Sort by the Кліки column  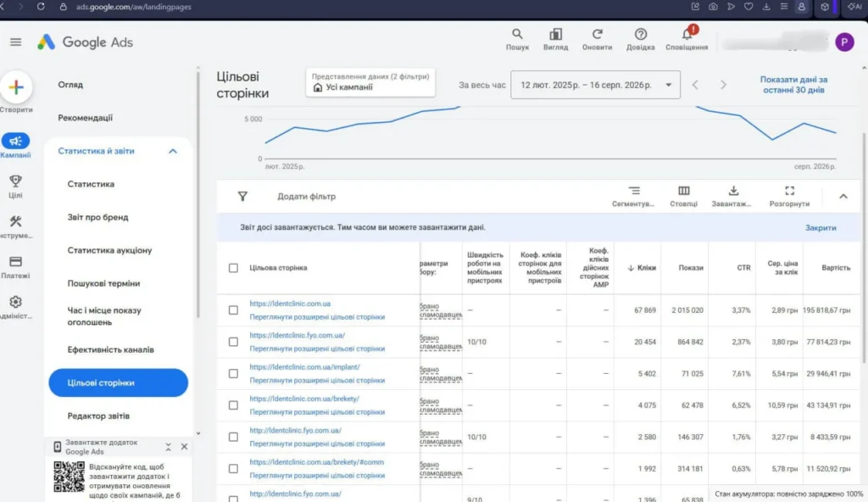point(642,268)
